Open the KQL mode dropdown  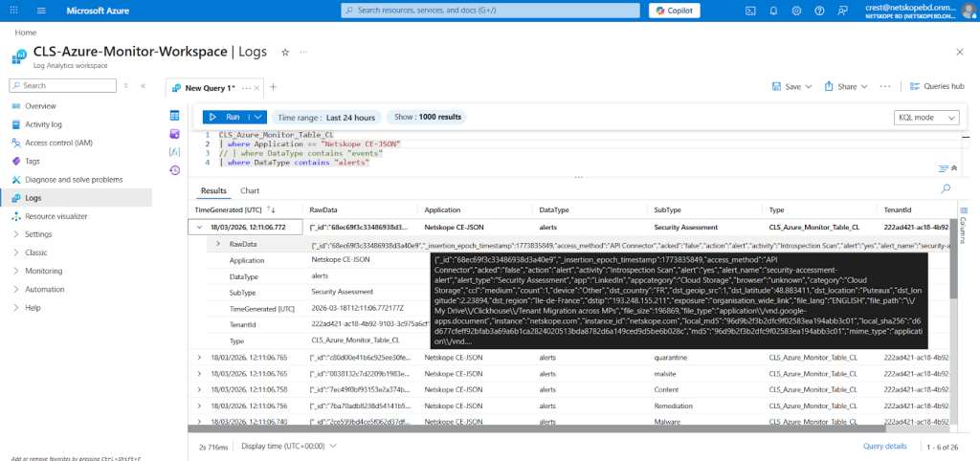pyautogui.click(x=928, y=118)
